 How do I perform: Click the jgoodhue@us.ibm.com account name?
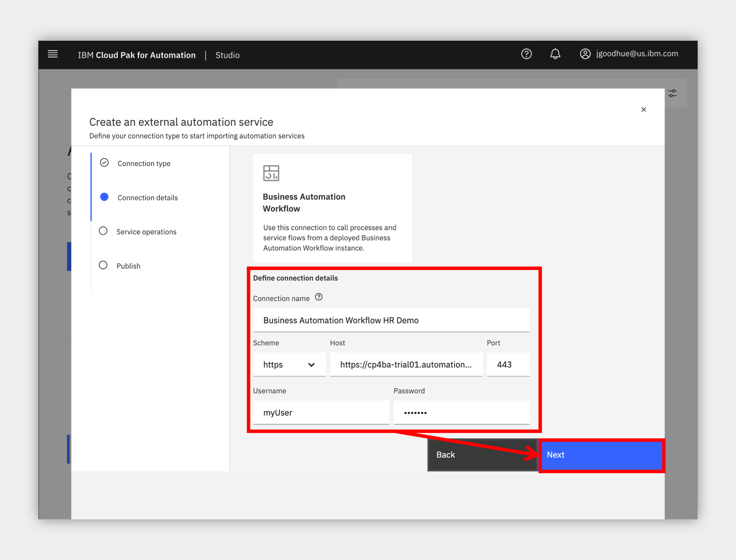[637, 54]
